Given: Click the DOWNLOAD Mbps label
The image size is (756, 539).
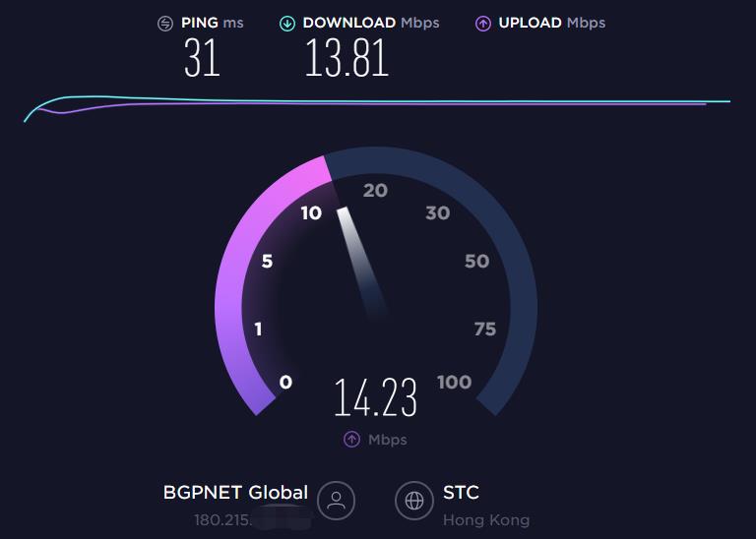Looking at the screenshot, I should click(x=371, y=23).
